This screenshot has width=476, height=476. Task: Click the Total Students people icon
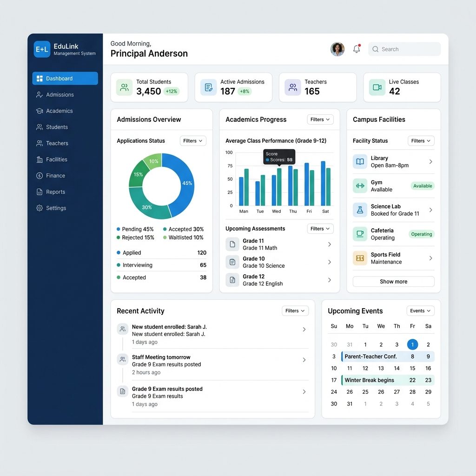pyautogui.click(x=125, y=87)
